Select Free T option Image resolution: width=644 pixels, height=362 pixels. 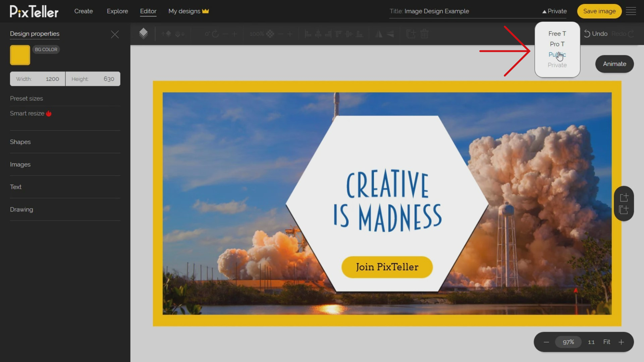click(x=557, y=34)
